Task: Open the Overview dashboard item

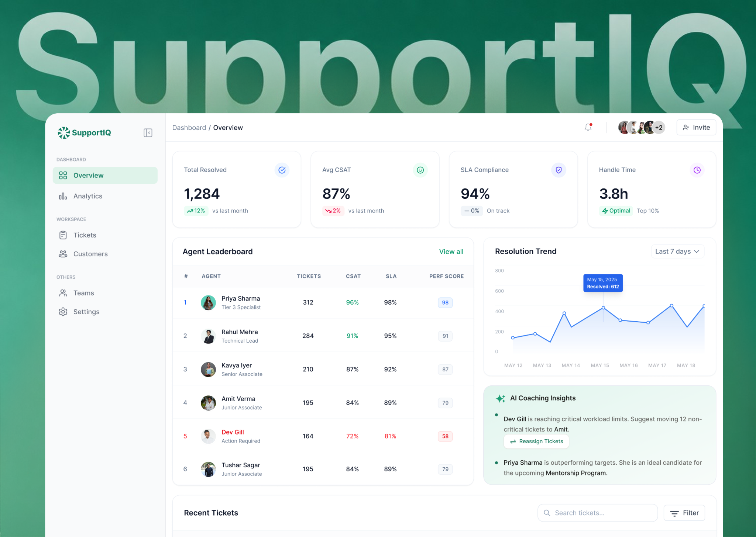Action: pyautogui.click(x=105, y=175)
